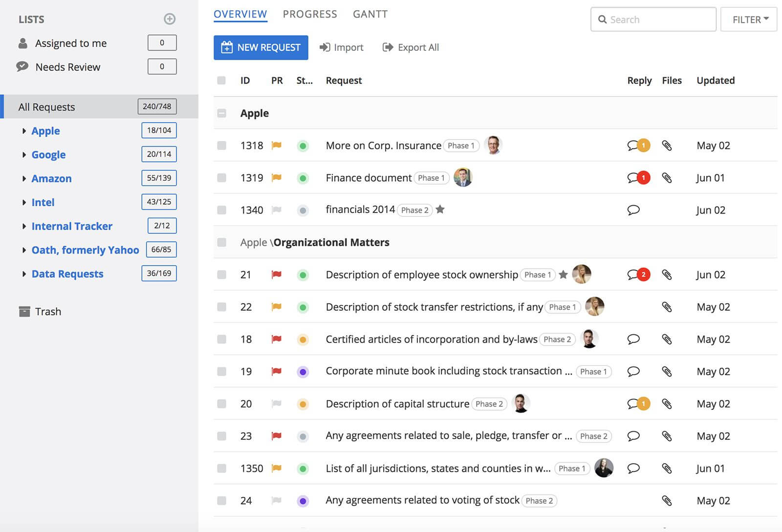Expand the Data Requests list arrow
Viewport: 782px width, 532px height.
coord(24,274)
